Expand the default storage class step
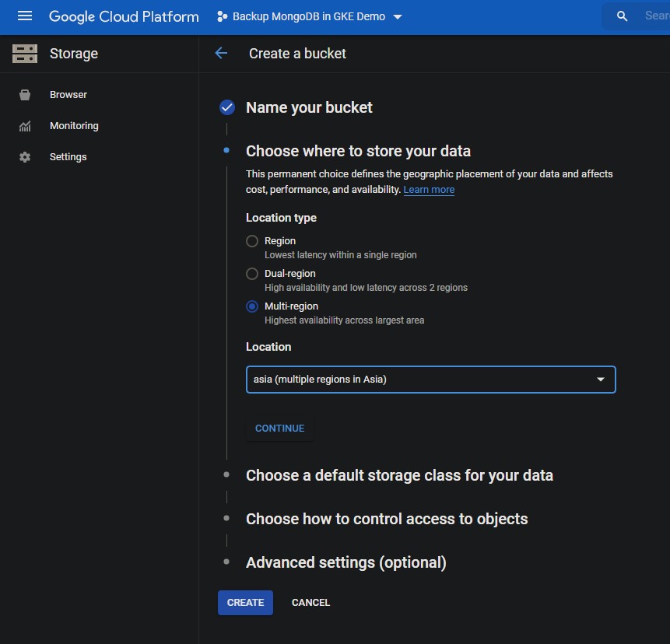This screenshot has width=670, height=644. (399, 475)
